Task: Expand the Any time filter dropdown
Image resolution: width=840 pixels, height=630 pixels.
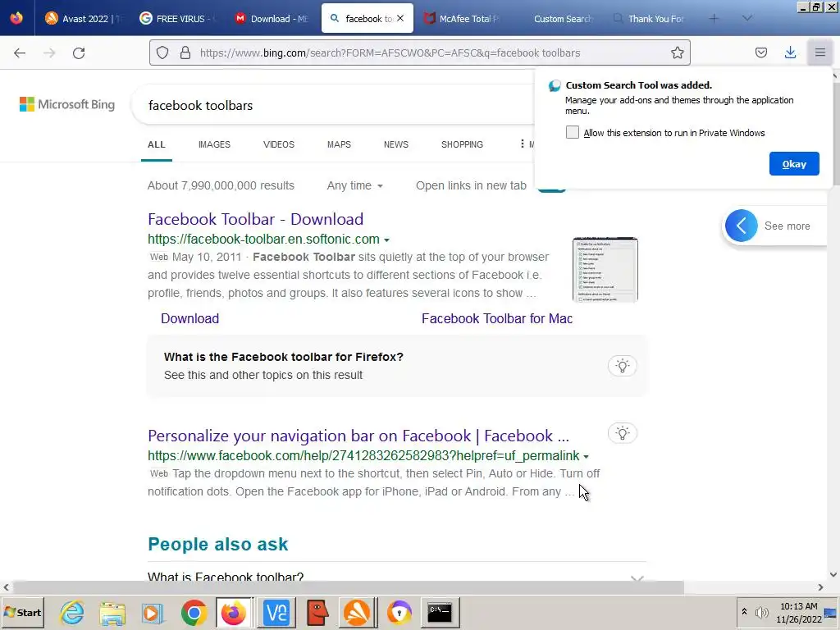Action: pos(354,185)
